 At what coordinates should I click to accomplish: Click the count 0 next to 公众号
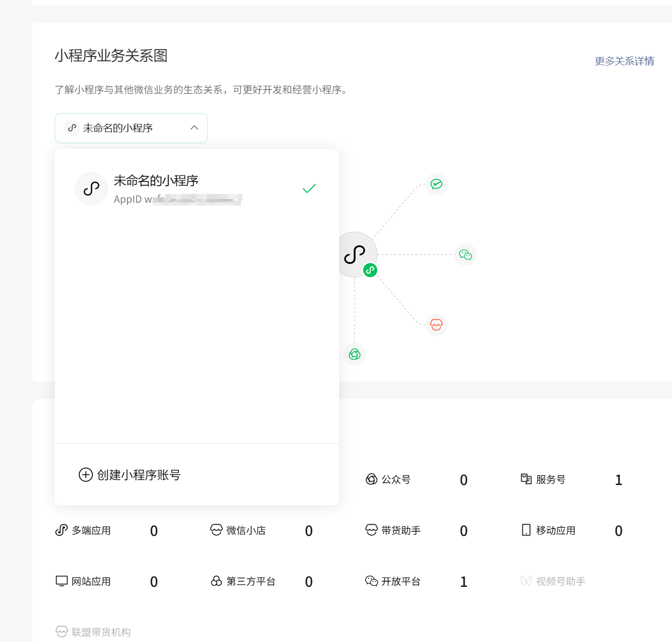464,480
